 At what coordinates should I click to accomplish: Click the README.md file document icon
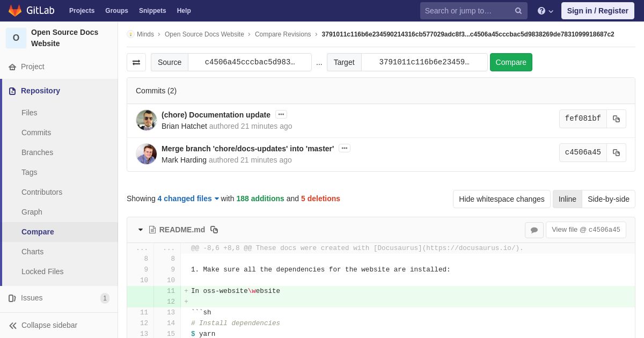[152, 230]
